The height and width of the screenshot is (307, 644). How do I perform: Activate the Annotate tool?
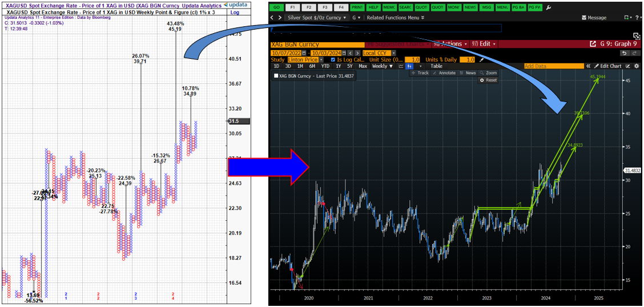pos(445,72)
